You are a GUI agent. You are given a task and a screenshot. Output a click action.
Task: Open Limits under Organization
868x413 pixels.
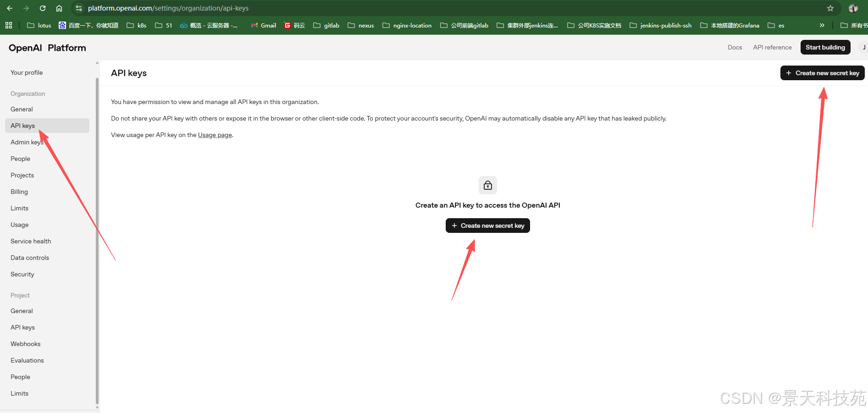tap(19, 208)
